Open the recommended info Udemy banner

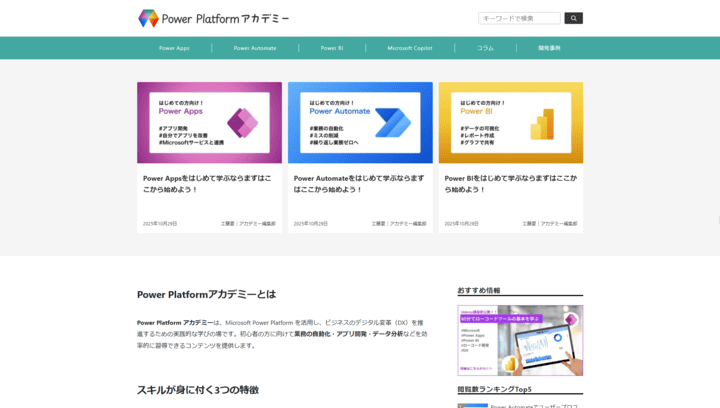[520, 341]
